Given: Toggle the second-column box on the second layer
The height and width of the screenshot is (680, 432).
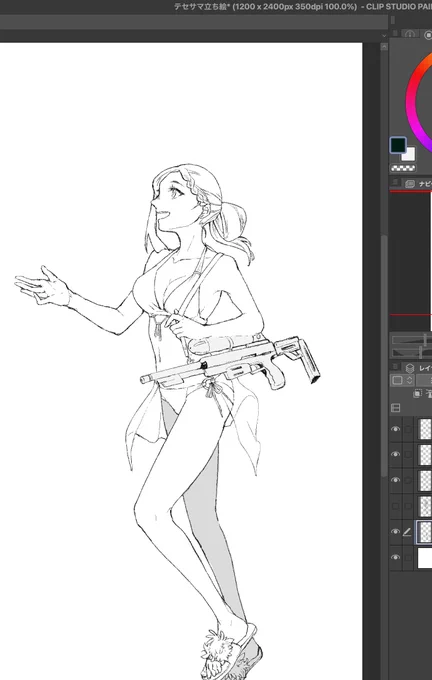Looking at the screenshot, I should pos(408,454).
